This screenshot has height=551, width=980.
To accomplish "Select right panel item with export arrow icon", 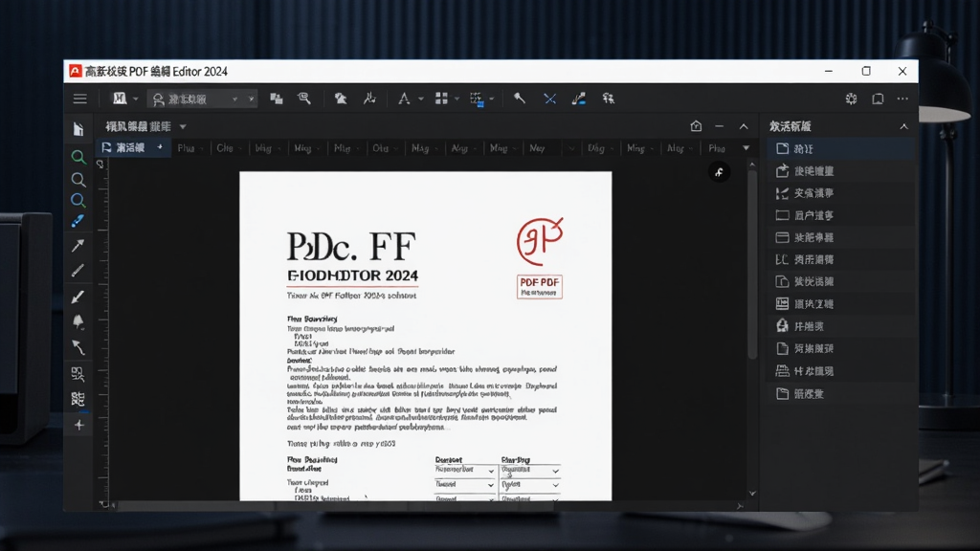I will click(x=839, y=170).
